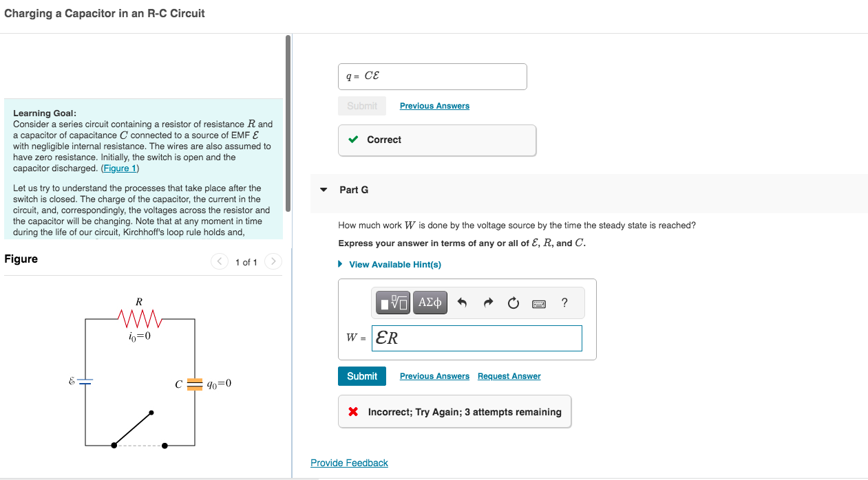This screenshot has height=480, width=868.
Task: Open the math templates menu in equation toolbar
Action: [x=392, y=303]
